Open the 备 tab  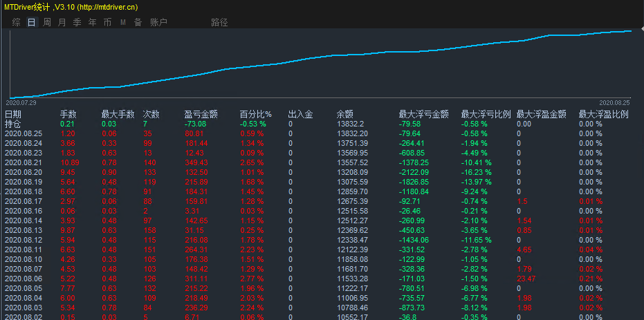(x=138, y=22)
